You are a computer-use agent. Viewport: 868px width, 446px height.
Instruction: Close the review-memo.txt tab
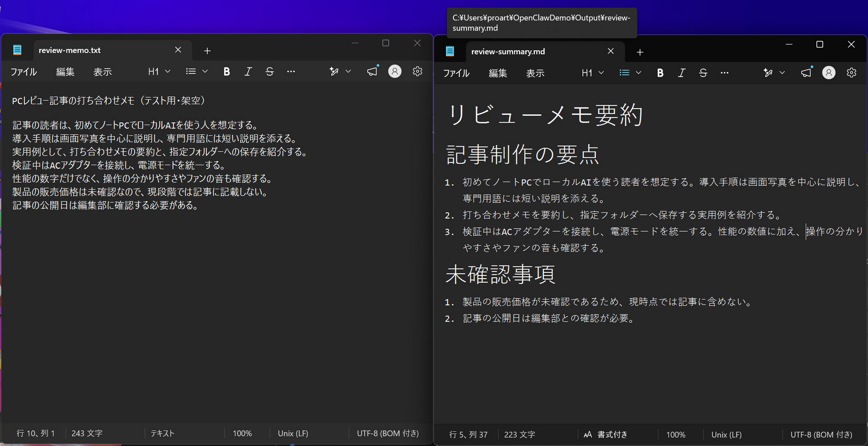pyautogui.click(x=178, y=50)
